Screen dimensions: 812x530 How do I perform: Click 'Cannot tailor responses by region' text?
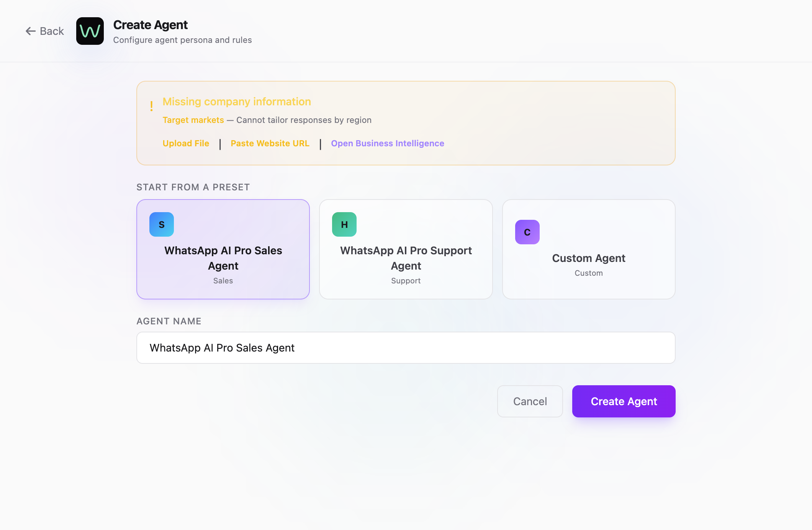304,120
